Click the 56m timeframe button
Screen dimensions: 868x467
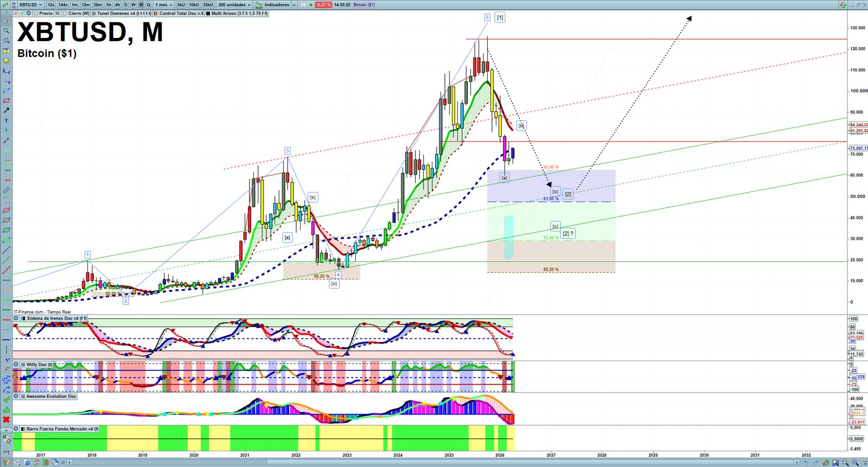tap(98, 5)
